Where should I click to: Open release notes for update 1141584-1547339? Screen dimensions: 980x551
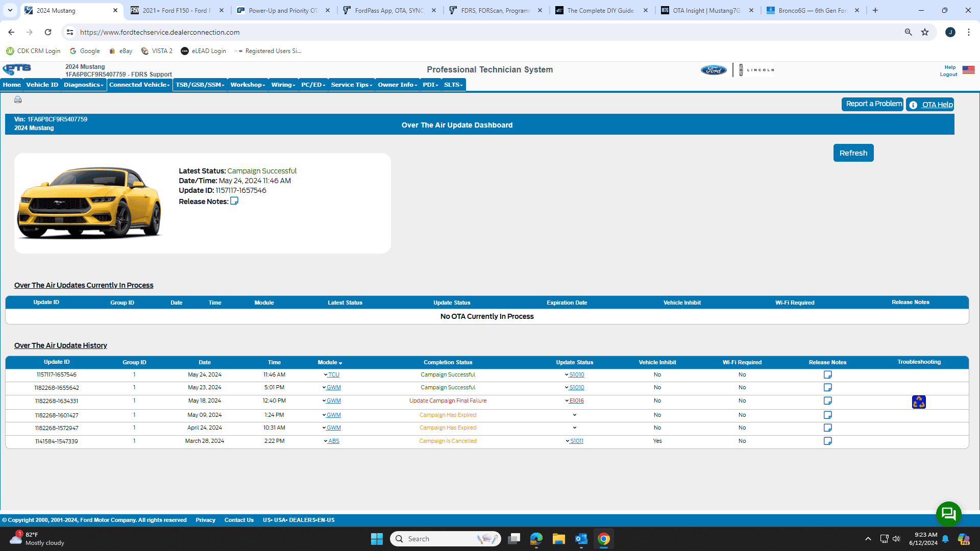[x=827, y=441]
